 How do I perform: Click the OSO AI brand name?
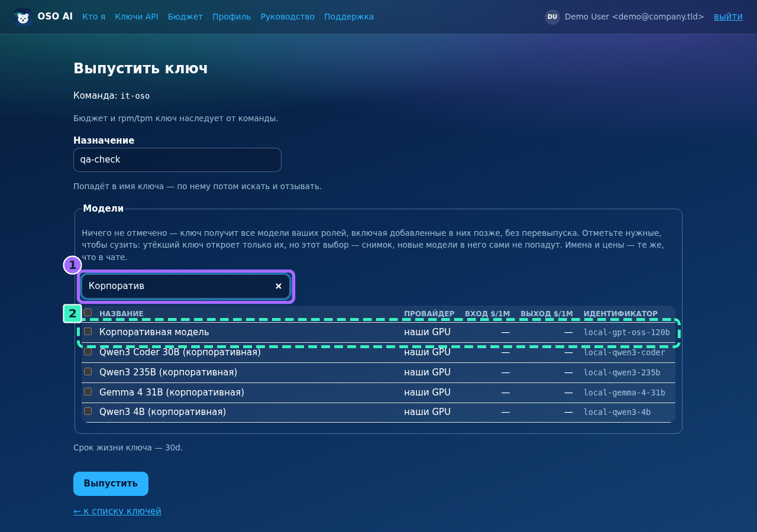pyautogui.click(x=55, y=17)
